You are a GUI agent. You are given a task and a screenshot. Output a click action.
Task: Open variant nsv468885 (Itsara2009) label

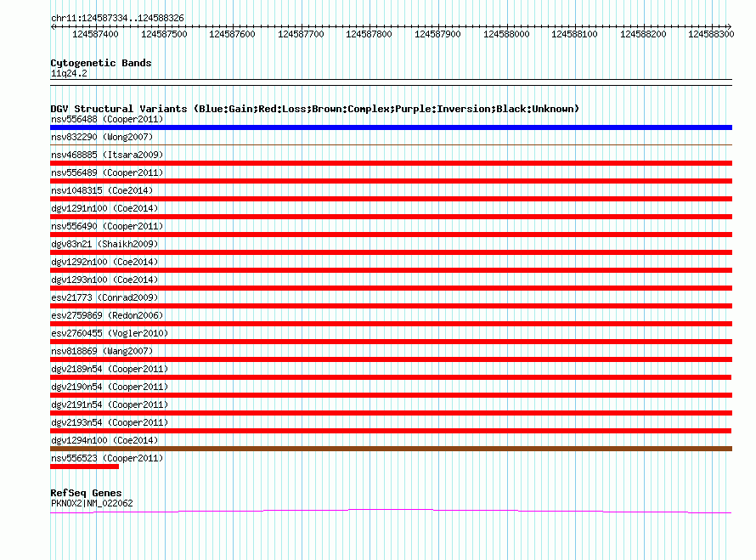pyautogui.click(x=107, y=155)
